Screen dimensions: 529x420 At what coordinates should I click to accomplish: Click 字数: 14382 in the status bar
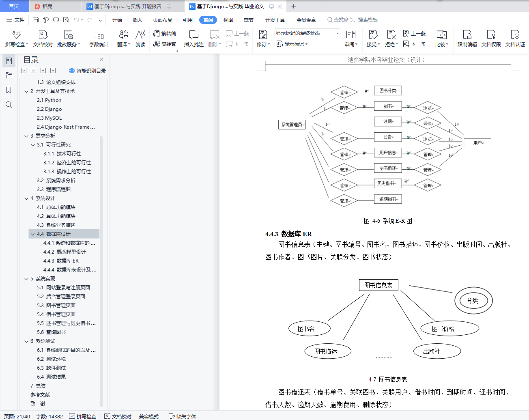point(49,416)
